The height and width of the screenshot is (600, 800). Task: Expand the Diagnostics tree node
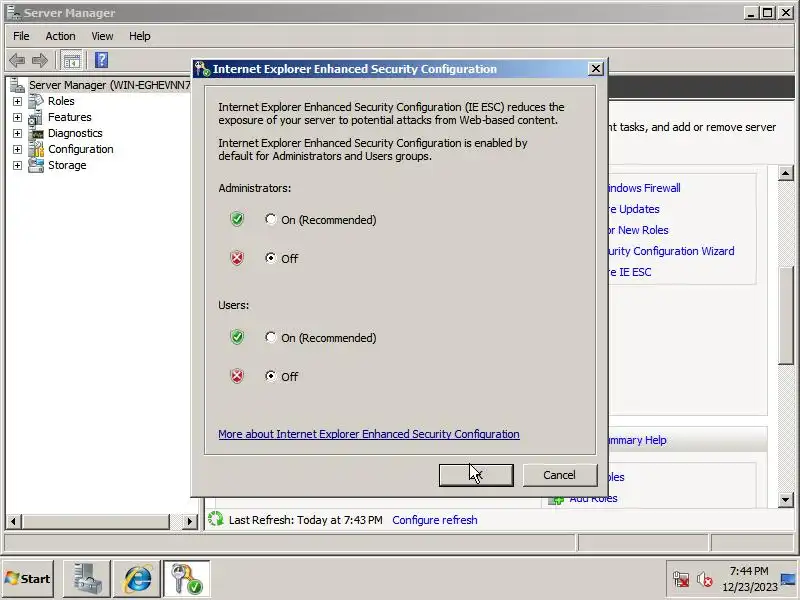(17, 134)
